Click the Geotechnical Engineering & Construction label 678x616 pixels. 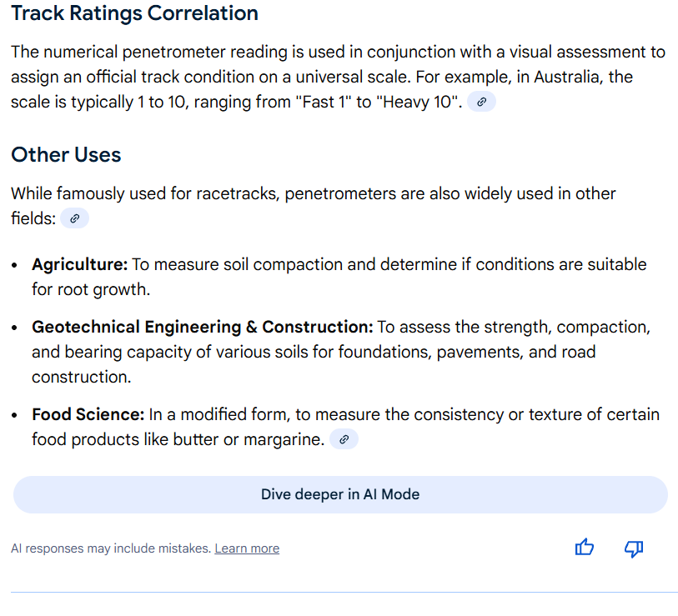point(202,327)
